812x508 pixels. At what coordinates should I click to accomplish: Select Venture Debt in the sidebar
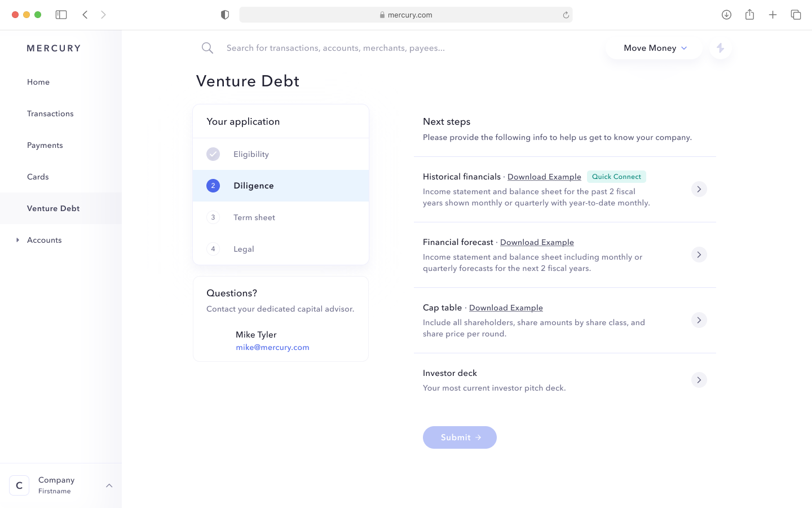point(61,208)
